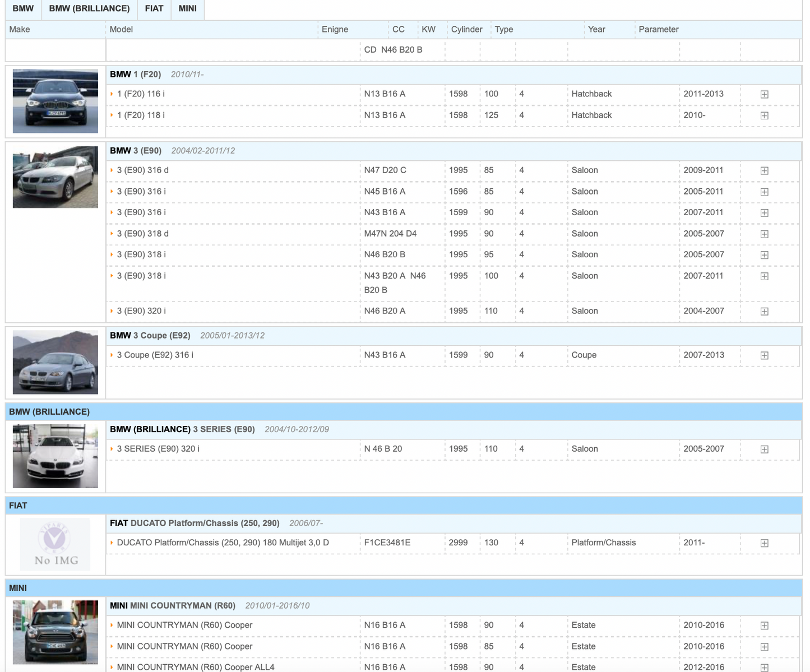Expand parameters for Countryman Cooper 90 KW 2010-2016

[764, 625]
